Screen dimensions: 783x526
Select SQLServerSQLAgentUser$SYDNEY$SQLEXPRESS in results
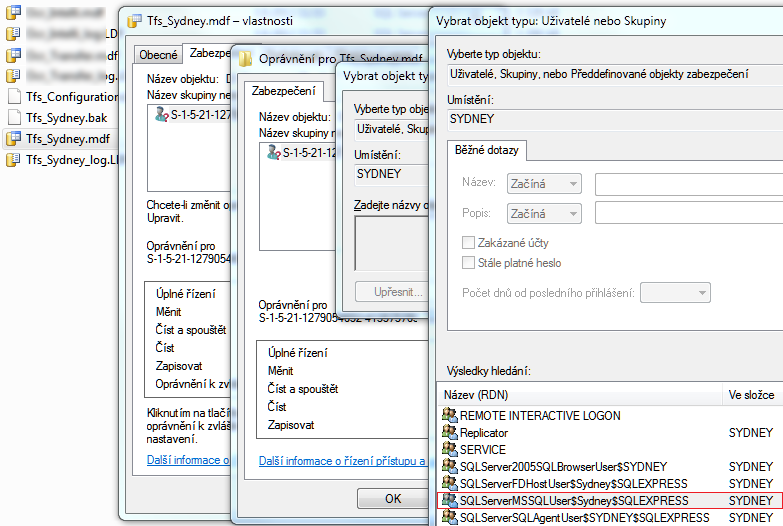tap(610, 518)
